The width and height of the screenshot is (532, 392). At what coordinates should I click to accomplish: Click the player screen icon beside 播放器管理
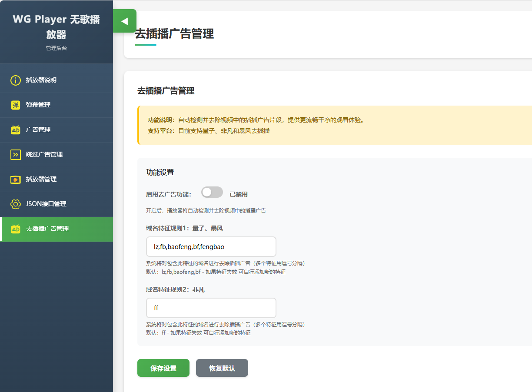tap(16, 179)
